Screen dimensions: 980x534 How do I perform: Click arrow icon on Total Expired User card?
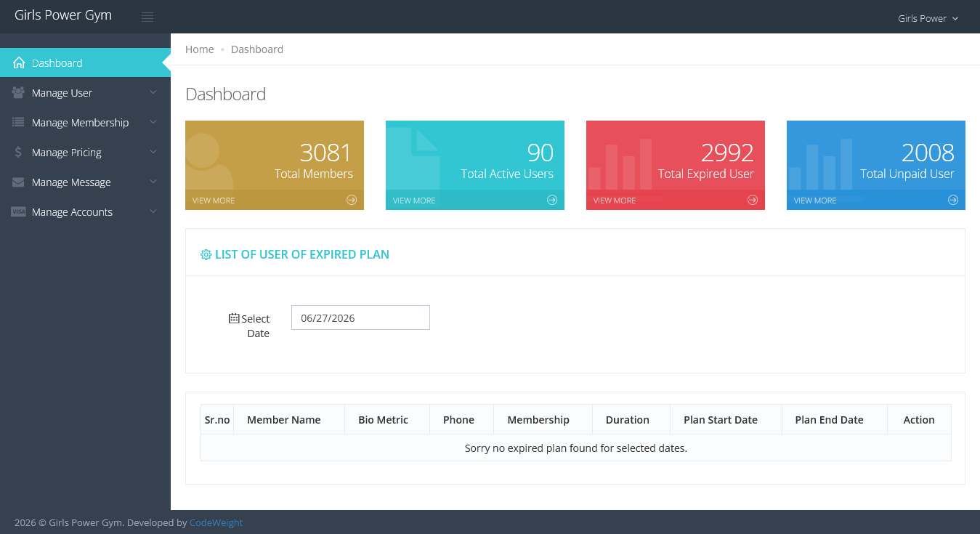point(753,200)
